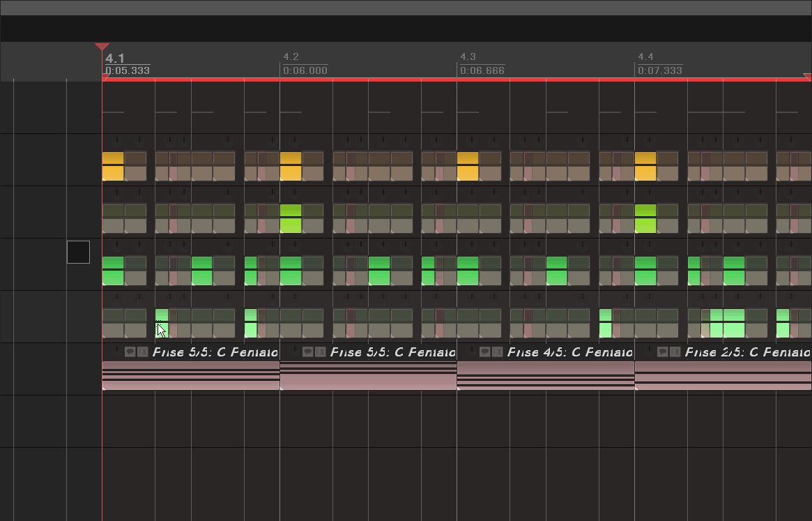Enable the unlit orange step right after beat 4.2's active step
This screenshot has height=521, width=812.
[313, 166]
